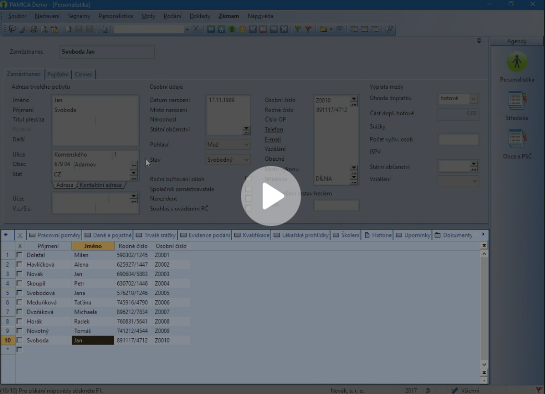Select the Taťána cell in table
The image size is (545, 394).
[x=93, y=302]
